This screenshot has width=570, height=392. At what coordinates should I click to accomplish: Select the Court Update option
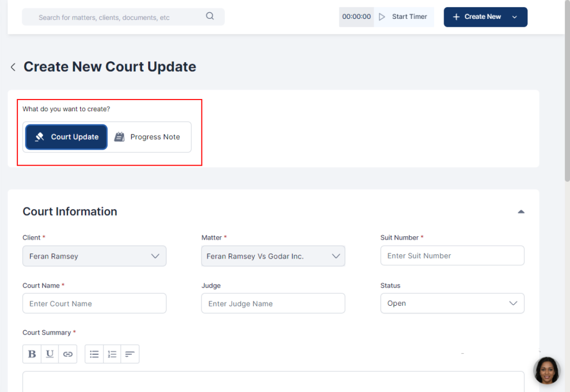click(66, 137)
